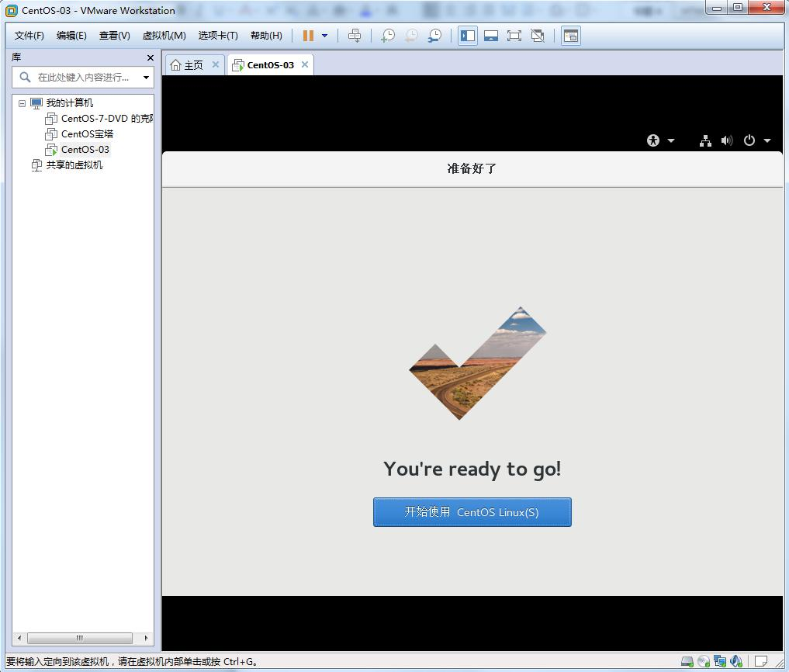Minimize the VMware Workstation window
789x672 pixels.
pyautogui.click(x=717, y=8)
